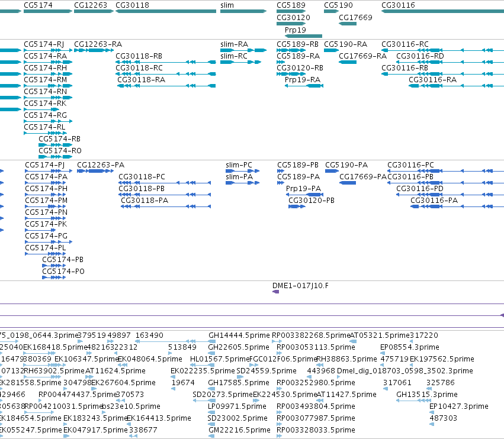Screen dimensions: 504x439
Task: Click transcript slim-RC
Action: 234,56
